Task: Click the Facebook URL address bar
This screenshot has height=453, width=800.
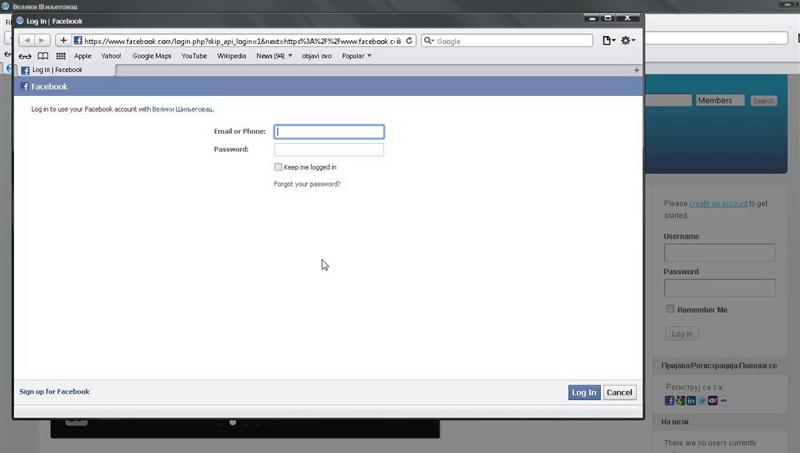Action: coord(242,41)
